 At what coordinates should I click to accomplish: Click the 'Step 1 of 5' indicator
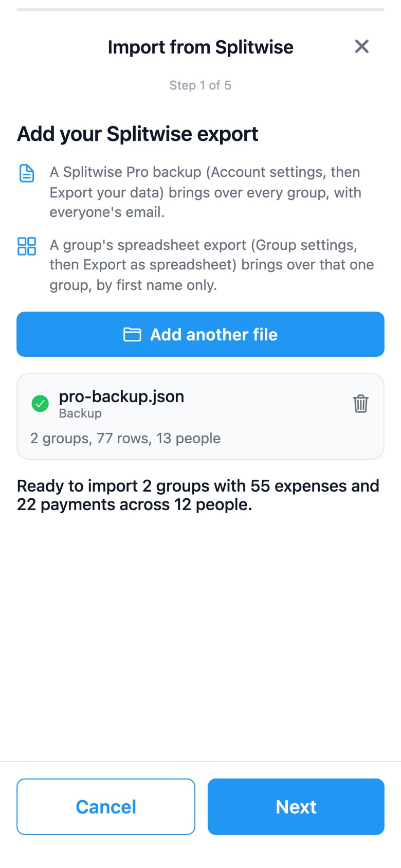[200, 85]
